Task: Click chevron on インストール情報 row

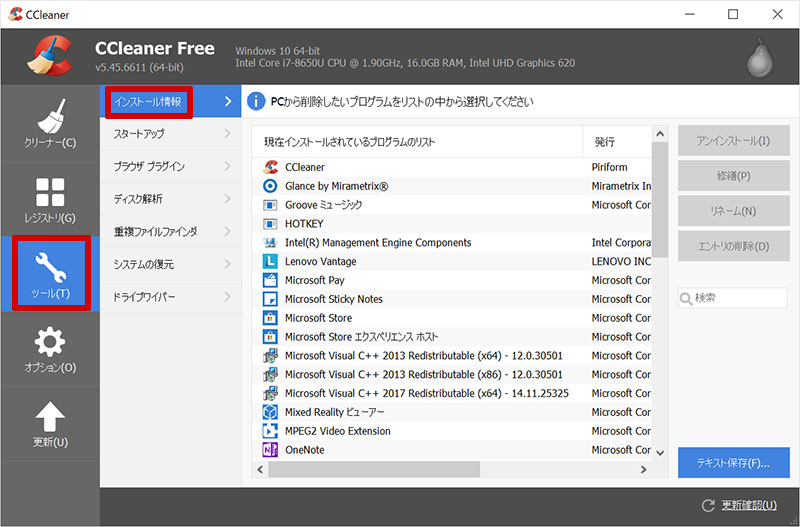Action: click(228, 102)
